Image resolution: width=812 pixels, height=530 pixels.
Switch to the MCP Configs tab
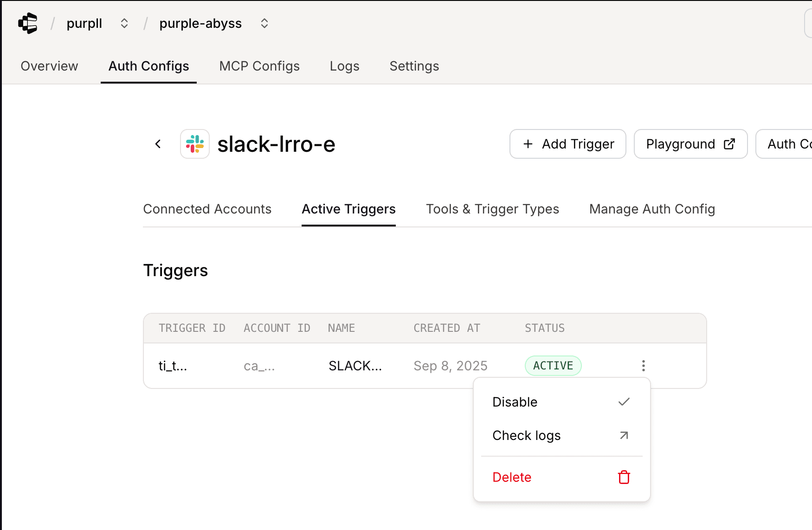pos(259,66)
